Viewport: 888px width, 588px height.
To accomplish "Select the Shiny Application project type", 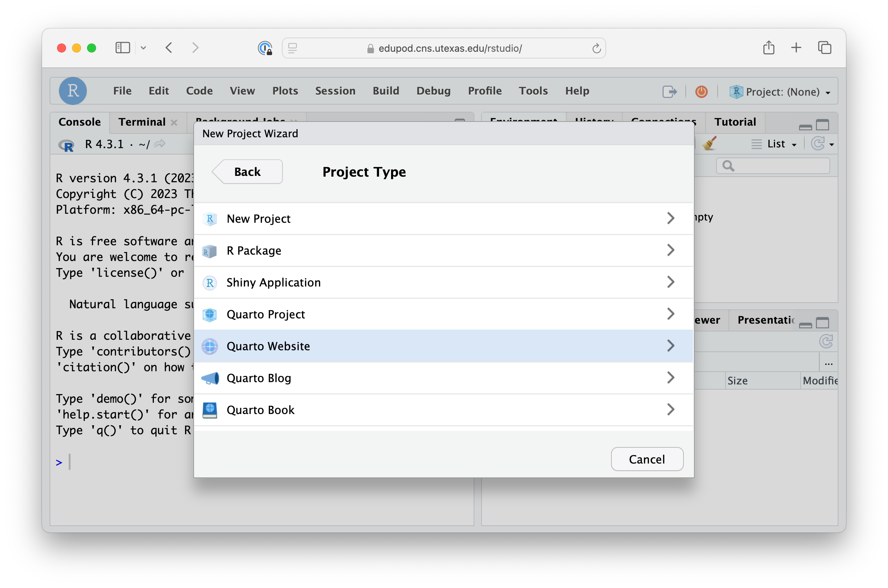I will coord(274,282).
